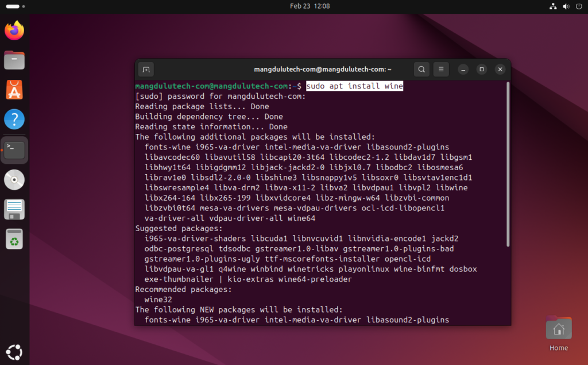The height and width of the screenshot is (365, 588).
Task: Open the Disks utility from the dock
Action: pyautogui.click(x=14, y=209)
